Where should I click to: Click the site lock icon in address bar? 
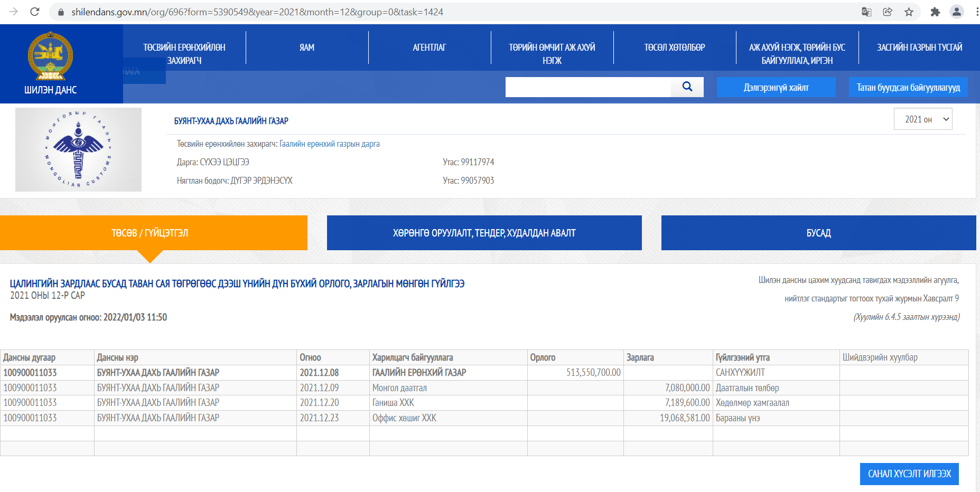click(61, 12)
